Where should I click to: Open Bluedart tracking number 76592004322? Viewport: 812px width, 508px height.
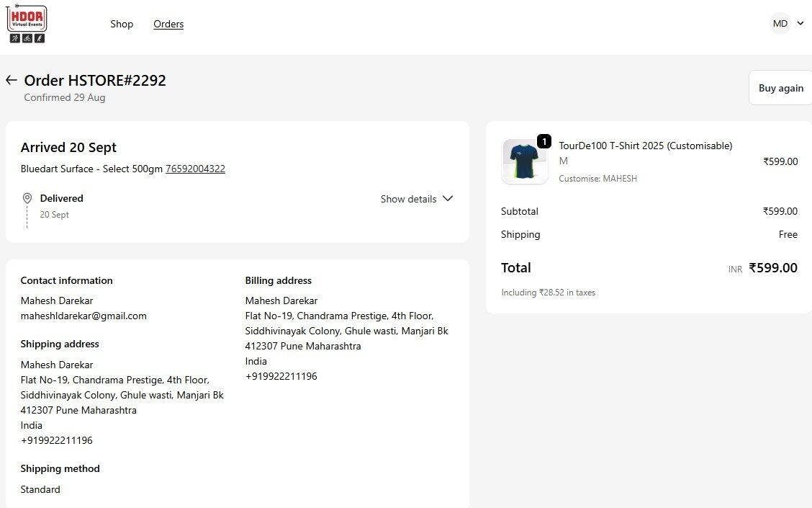(x=195, y=169)
